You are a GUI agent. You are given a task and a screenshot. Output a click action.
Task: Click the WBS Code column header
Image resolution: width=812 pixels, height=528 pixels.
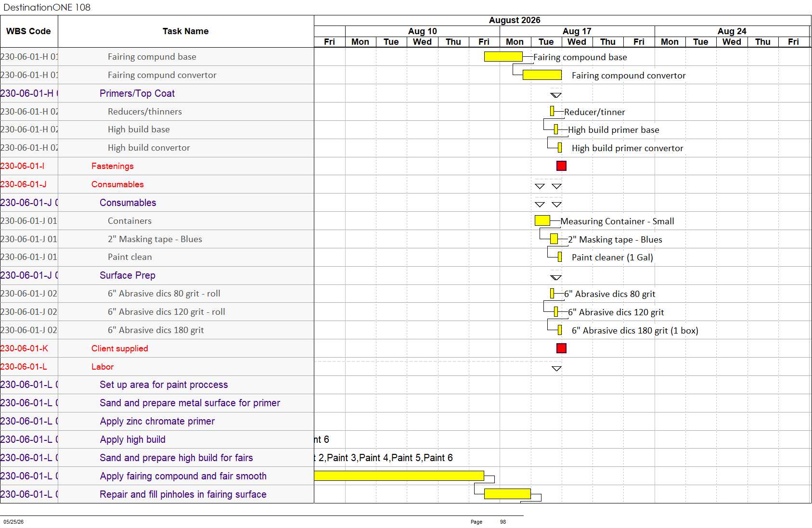click(x=29, y=31)
